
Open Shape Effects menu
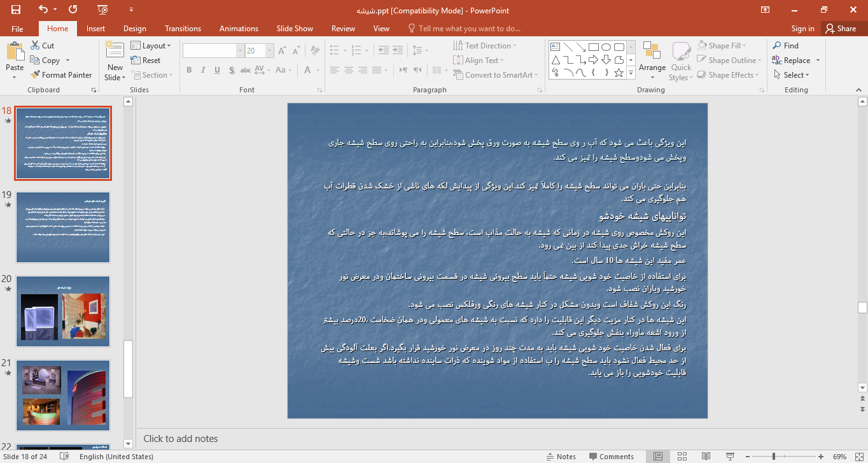(x=729, y=75)
